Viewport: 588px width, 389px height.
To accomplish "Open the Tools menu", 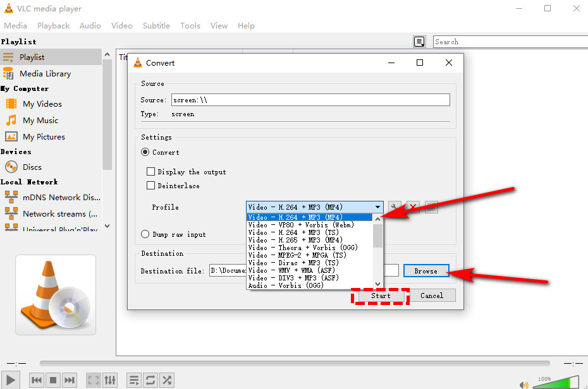I will [190, 25].
